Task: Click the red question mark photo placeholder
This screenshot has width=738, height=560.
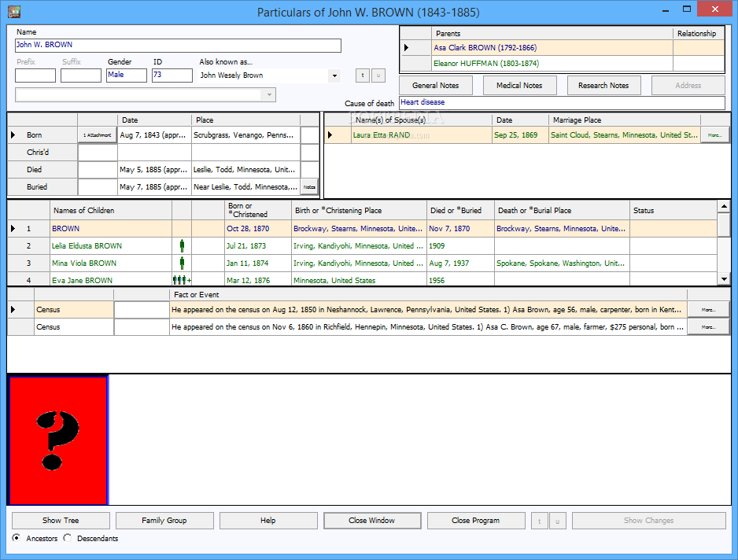Action: (58, 440)
